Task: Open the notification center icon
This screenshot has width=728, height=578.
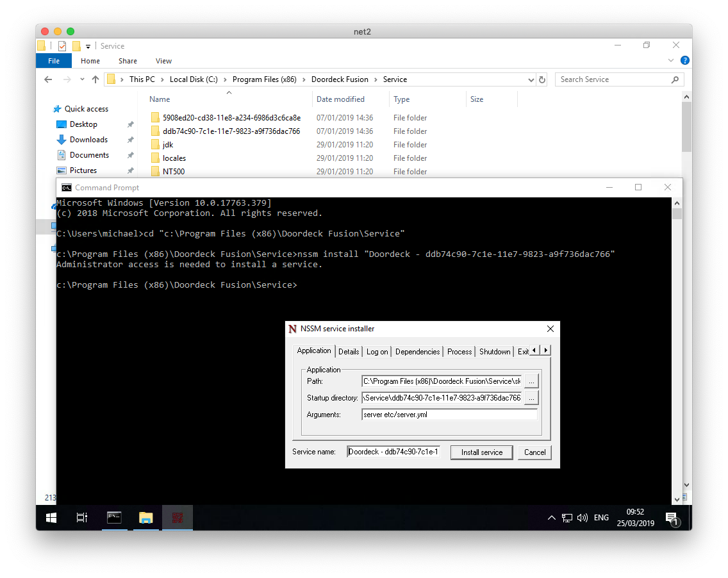Action: pos(671,518)
